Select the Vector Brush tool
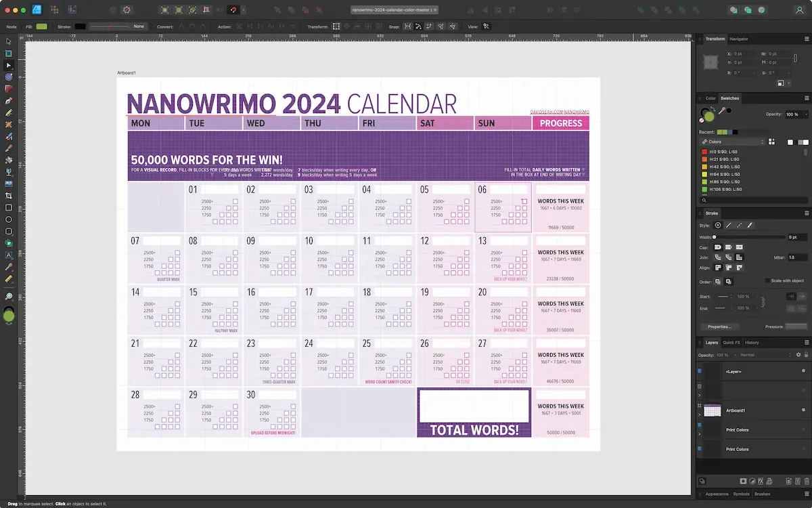Image resolution: width=812 pixels, height=508 pixels. pos(9,123)
